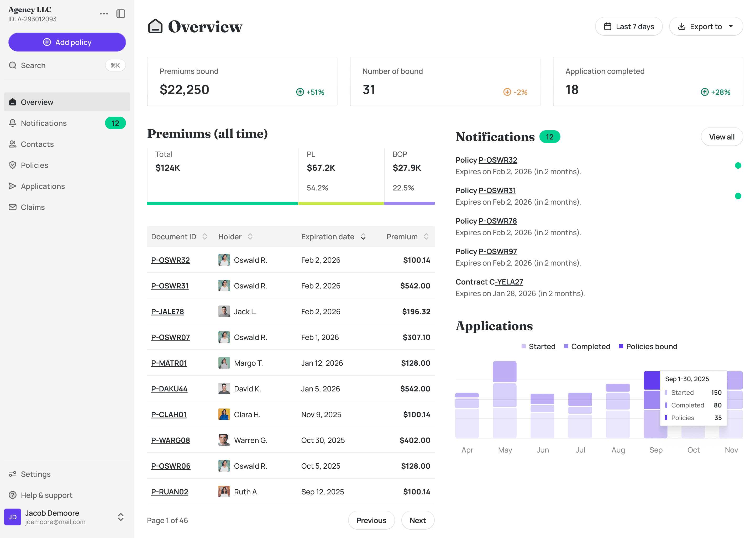Click the yellow-green PL premiums bar
756x538 pixels.
[341, 203]
